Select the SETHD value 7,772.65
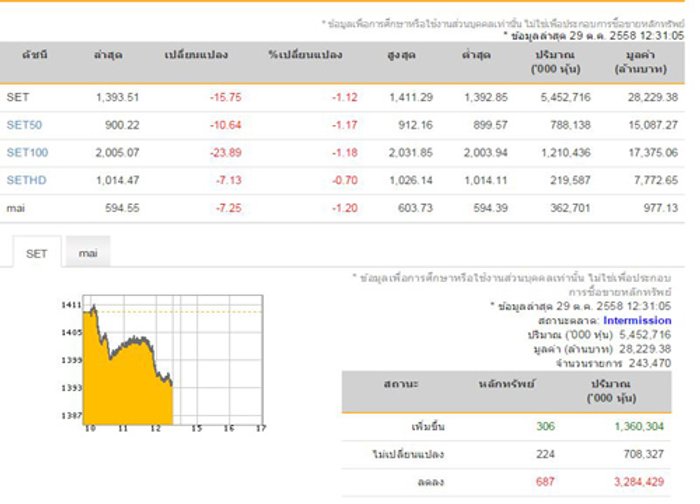 point(656,180)
